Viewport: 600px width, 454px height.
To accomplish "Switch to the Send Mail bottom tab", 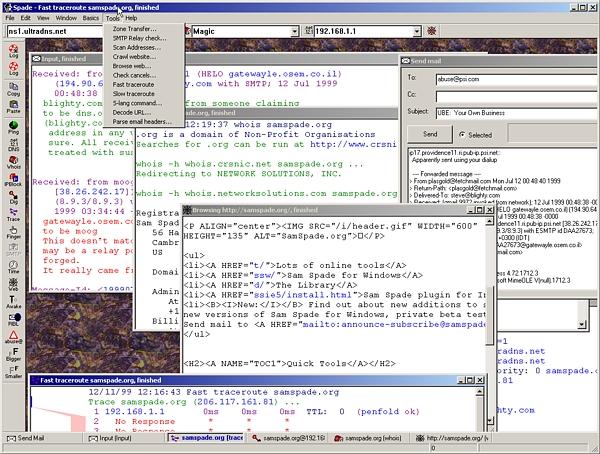I will pos(42,438).
